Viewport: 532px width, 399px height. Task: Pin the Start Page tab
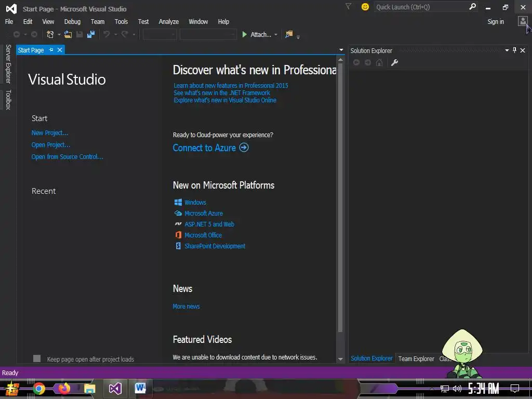coord(51,50)
